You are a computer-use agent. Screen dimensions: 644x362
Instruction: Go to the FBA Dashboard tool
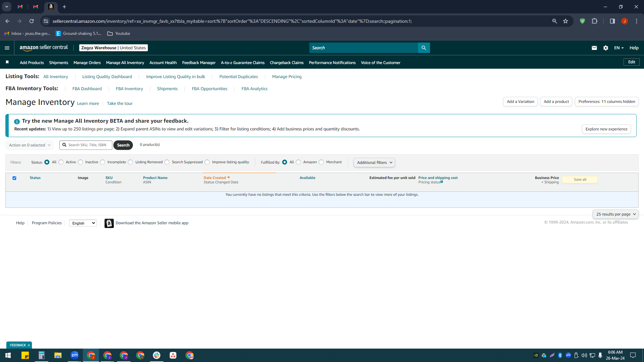[x=87, y=89]
